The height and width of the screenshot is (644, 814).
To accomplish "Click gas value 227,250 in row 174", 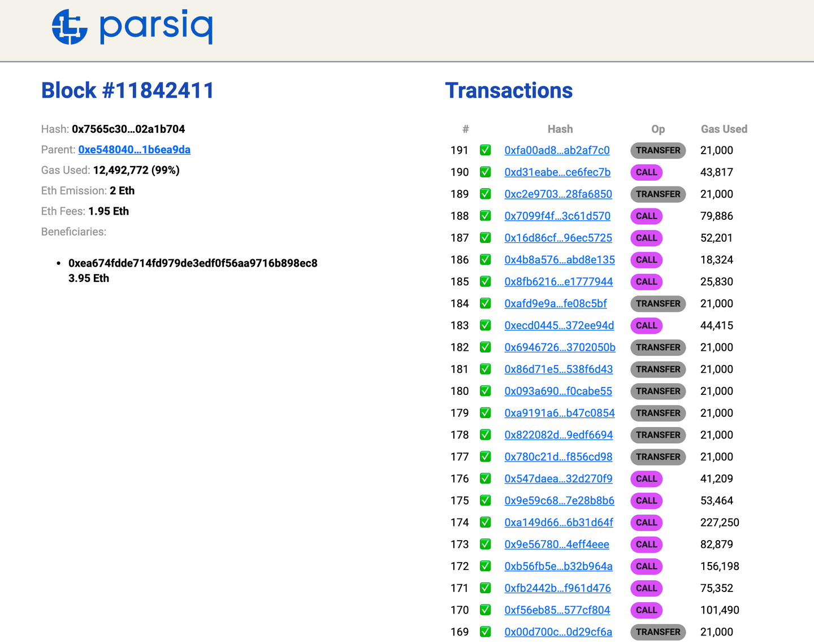I will (x=720, y=523).
